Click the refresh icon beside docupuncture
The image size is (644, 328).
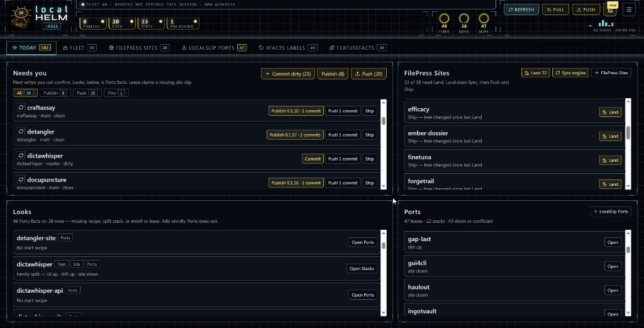21,179
